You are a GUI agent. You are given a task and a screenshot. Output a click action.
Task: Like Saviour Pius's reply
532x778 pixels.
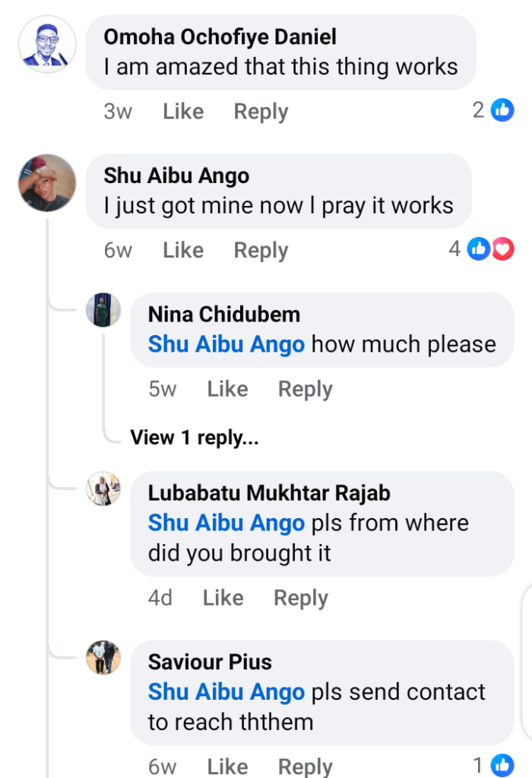click(227, 766)
